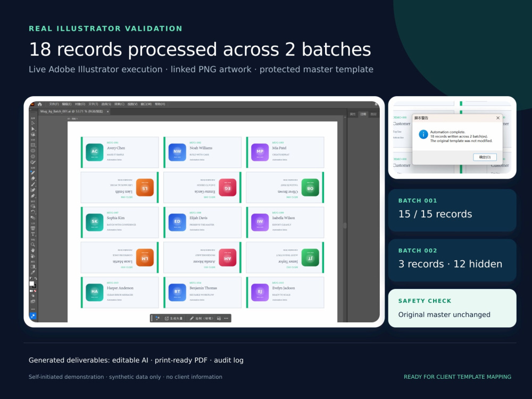Click 生成矢量 in the contextual task bar
532x399 pixels.
pos(174,318)
